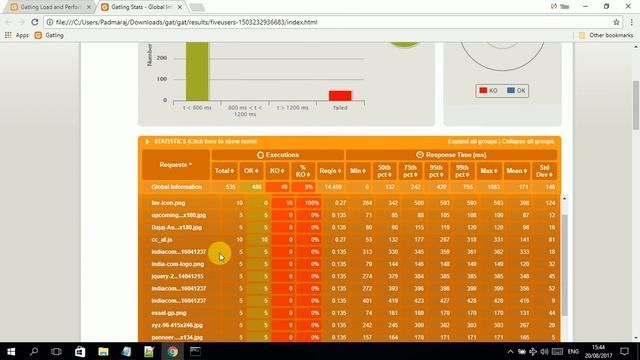Screen dimensions: 640x360
Task: Sort by the Std Dev column header
Action: point(544,171)
